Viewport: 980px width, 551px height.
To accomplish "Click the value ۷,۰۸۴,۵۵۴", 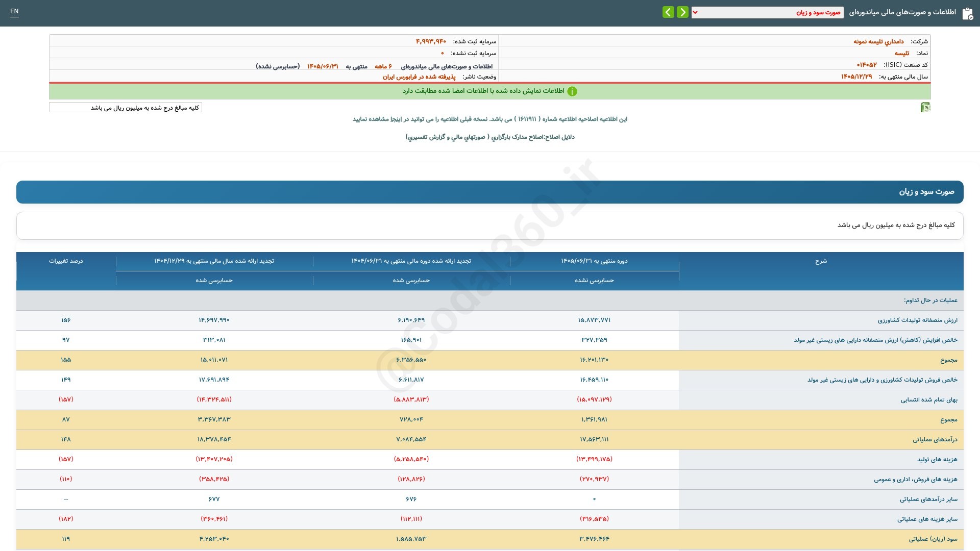I will 411,439.
